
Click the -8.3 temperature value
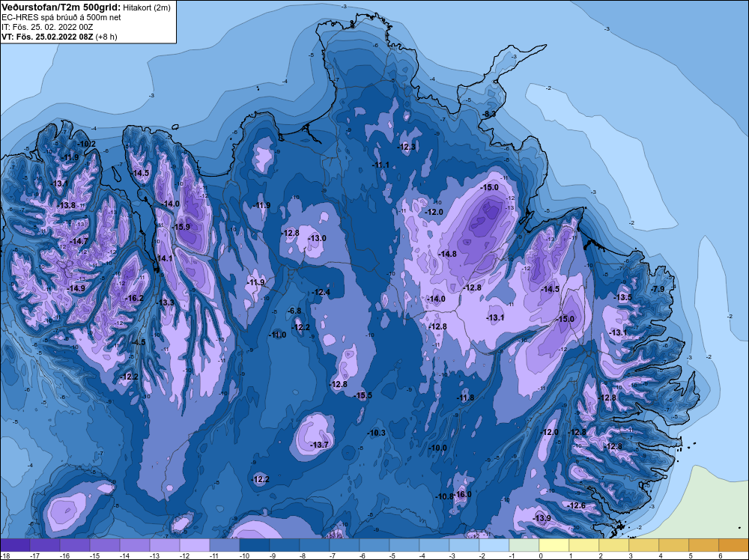pos(488,114)
